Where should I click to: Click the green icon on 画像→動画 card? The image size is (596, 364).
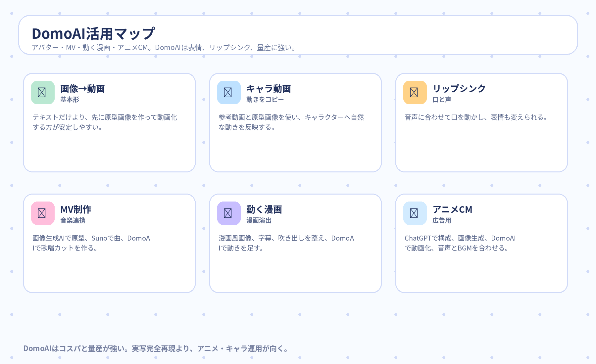(x=43, y=92)
